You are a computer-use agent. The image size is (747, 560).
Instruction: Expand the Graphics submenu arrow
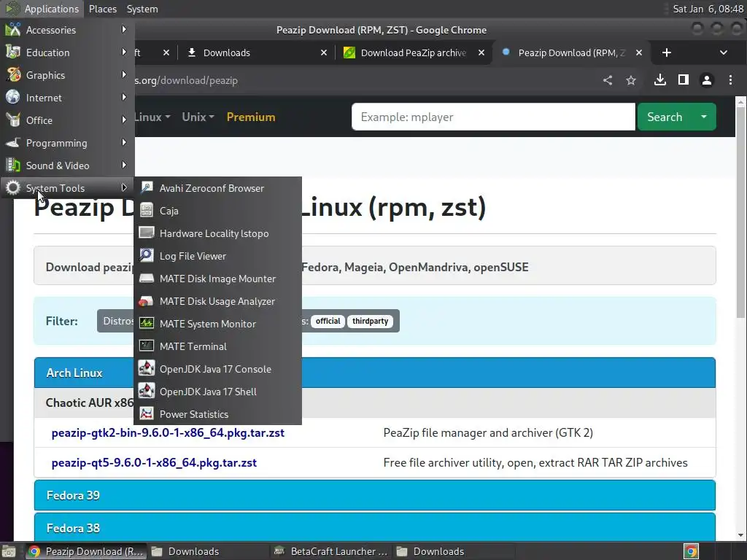pos(124,75)
